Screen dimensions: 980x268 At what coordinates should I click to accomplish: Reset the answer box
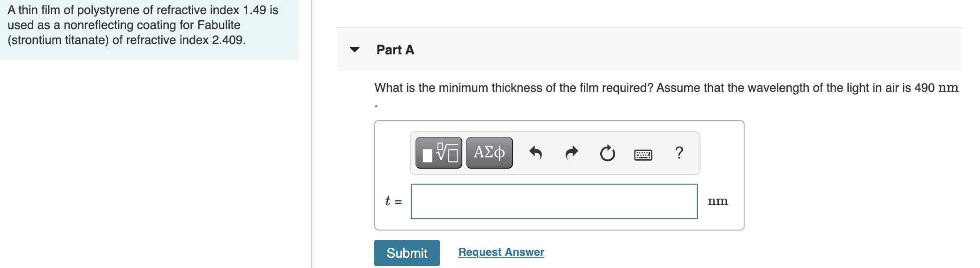[607, 153]
